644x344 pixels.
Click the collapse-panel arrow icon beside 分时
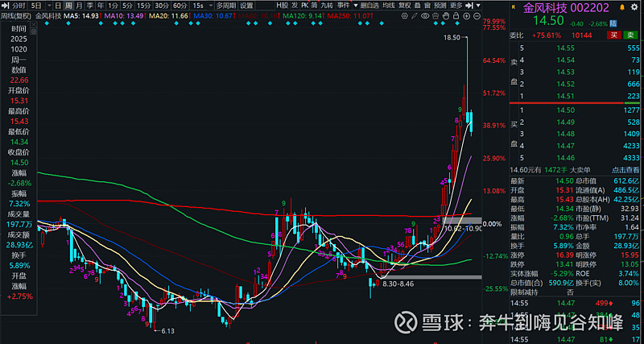point(5,6)
